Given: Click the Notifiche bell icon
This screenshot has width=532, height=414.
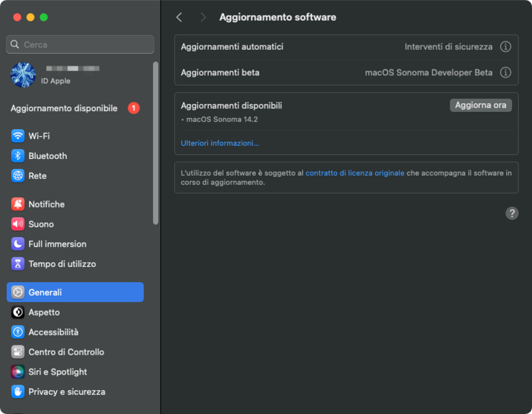Looking at the screenshot, I should [x=18, y=204].
